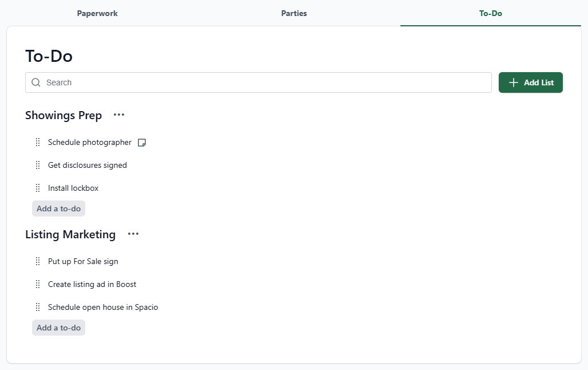The height and width of the screenshot is (370, 588).
Task: Click the magnifying glass search icon
Action: [x=35, y=82]
